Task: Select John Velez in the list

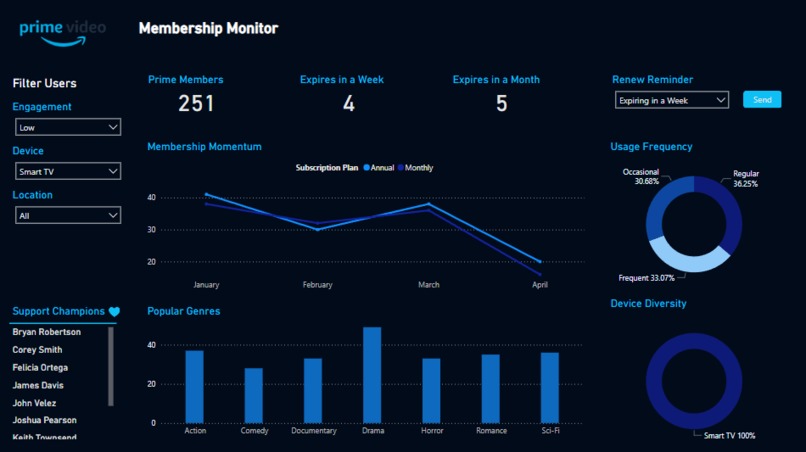Action: [34, 403]
